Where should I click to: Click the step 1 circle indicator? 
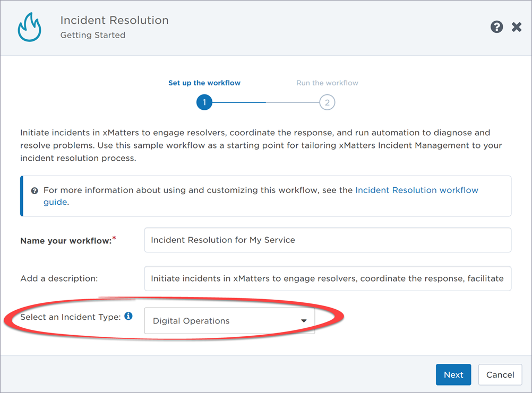[204, 102]
